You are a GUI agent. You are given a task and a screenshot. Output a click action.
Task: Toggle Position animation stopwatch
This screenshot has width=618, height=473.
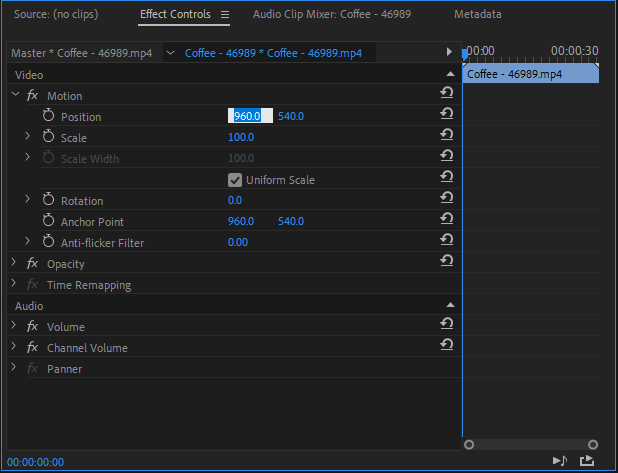pos(48,115)
